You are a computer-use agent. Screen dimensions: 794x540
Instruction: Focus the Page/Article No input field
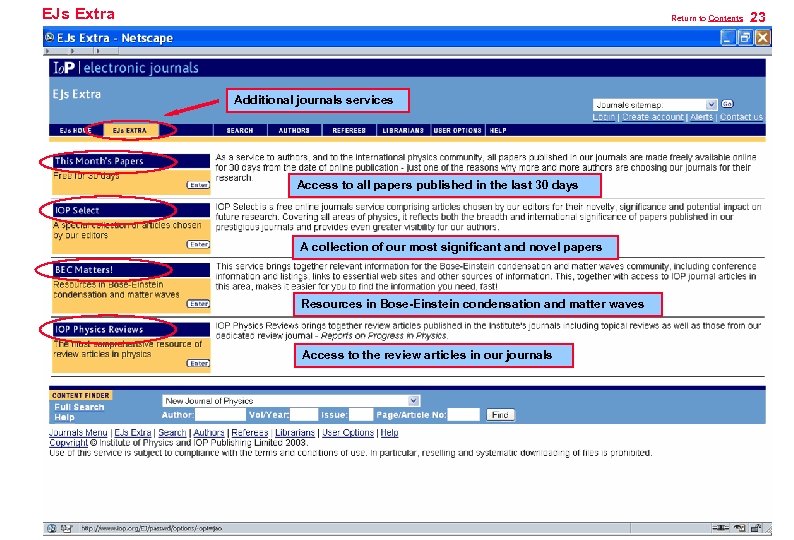tap(463, 415)
